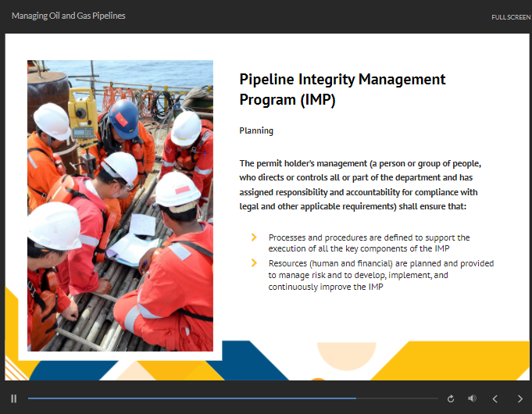
Task: Click the permit holder's management paragraph
Action: click(x=360, y=185)
